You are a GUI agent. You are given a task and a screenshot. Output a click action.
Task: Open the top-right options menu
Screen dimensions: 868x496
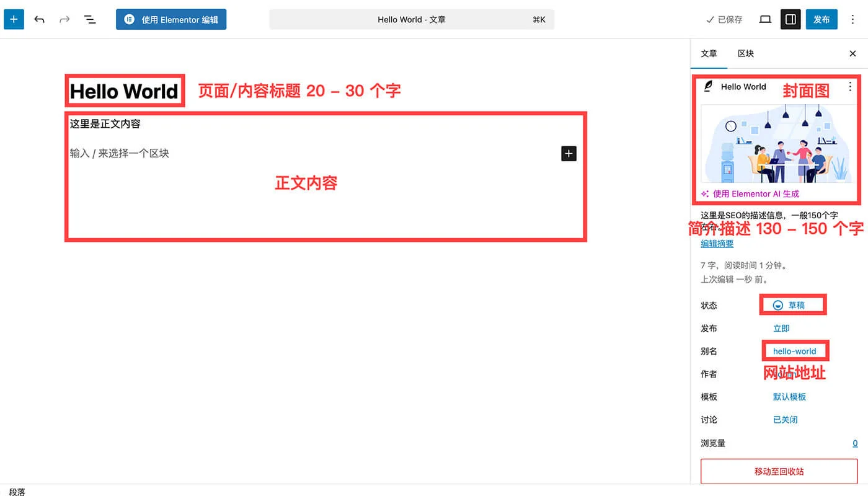coord(853,19)
